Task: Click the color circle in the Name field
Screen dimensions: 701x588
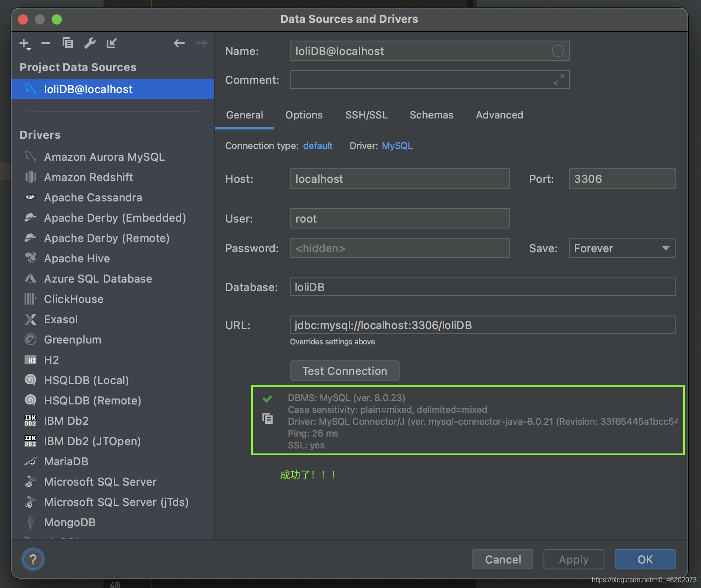Action: [x=558, y=51]
